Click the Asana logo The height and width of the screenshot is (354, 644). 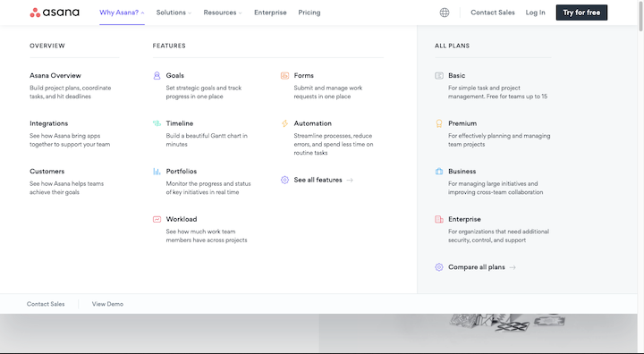(55, 13)
